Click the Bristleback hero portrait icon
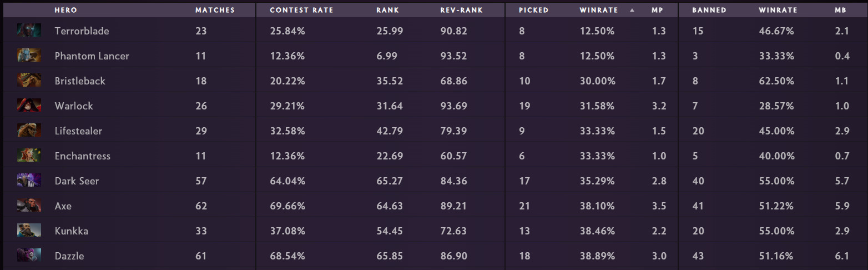This screenshot has width=868, height=270. (29, 81)
